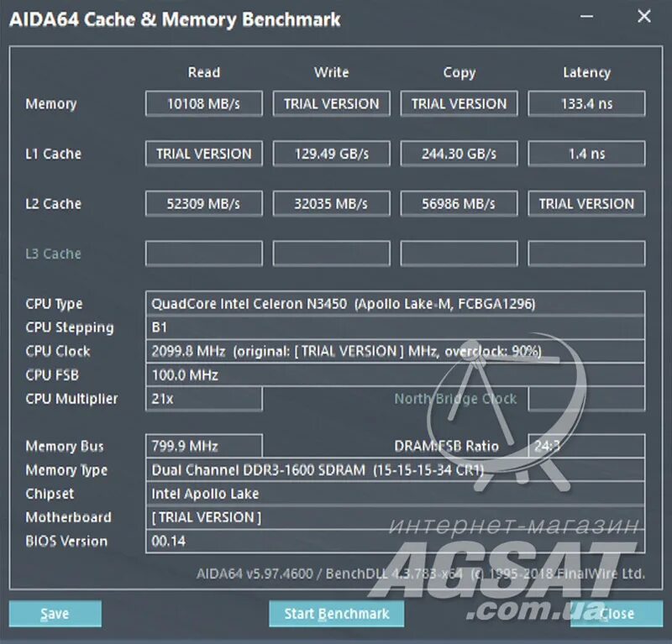Click the Chipset value Intel Apollo Lake
Viewport: 672px width, 644px height.
pos(395,494)
